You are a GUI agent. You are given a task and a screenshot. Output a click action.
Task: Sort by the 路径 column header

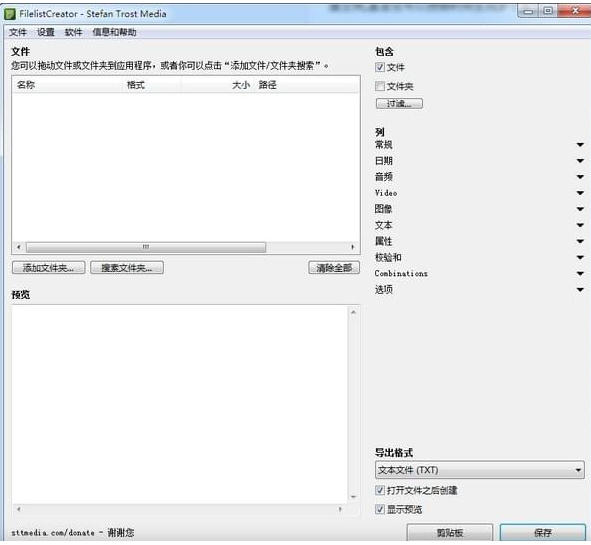306,85
